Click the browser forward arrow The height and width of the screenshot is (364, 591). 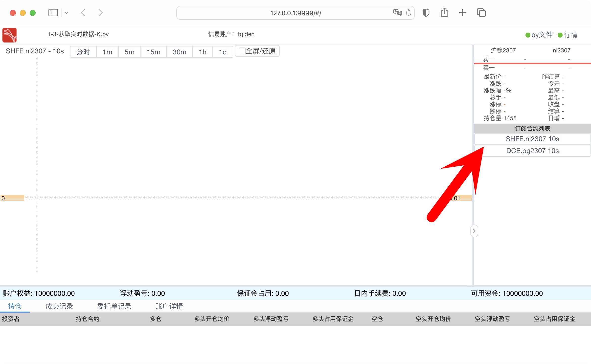(x=100, y=13)
